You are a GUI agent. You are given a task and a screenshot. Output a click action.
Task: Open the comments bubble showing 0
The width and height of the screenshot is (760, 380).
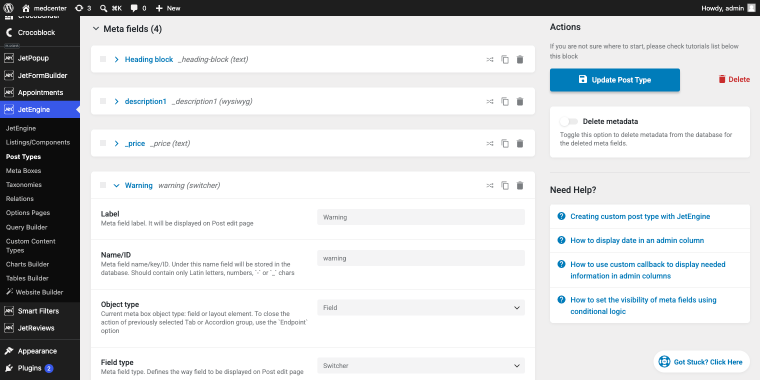pos(138,8)
